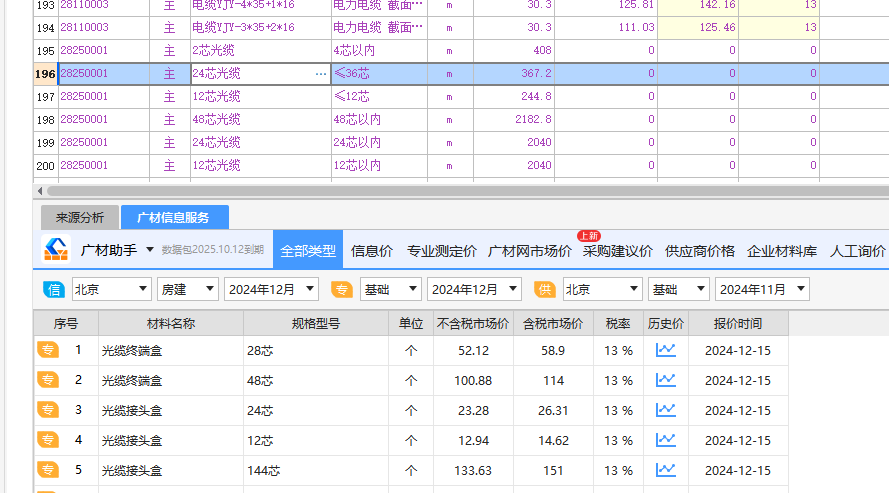Screen dimensions: 889x493
Task: Open history price chart for 光缆接头盒 12芯
Action: click(x=666, y=440)
